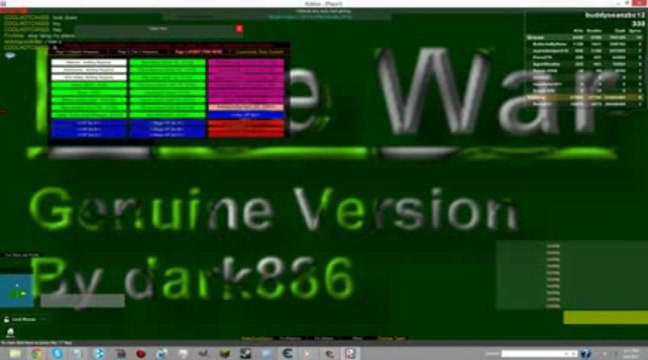Open the orange play icon on the taskbar
The height and width of the screenshot is (360, 648).
coord(307,354)
